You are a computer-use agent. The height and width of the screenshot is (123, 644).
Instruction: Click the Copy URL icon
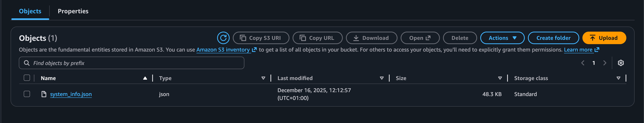303,38
